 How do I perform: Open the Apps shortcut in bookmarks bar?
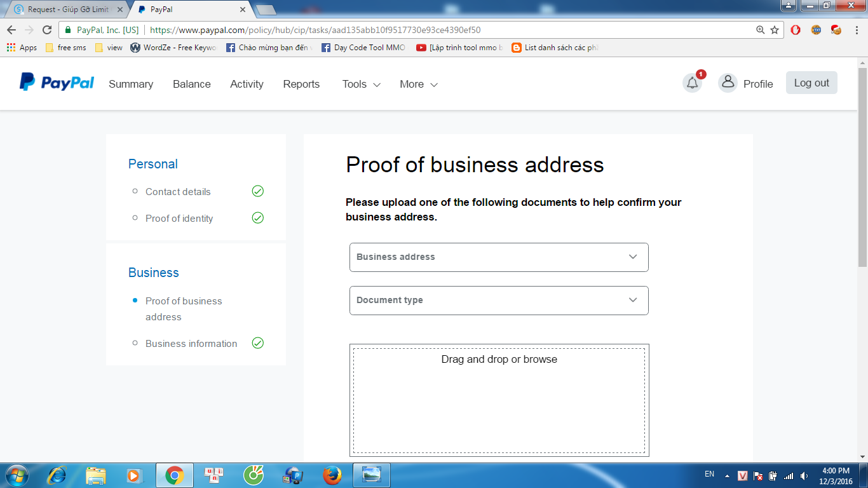pos(22,48)
